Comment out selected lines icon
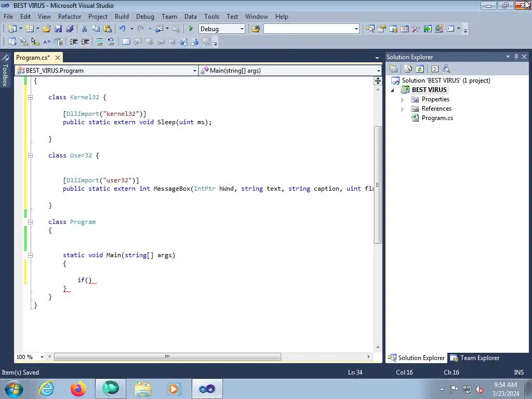The width and height of the screenshot is (532, 399). (100, 42)
